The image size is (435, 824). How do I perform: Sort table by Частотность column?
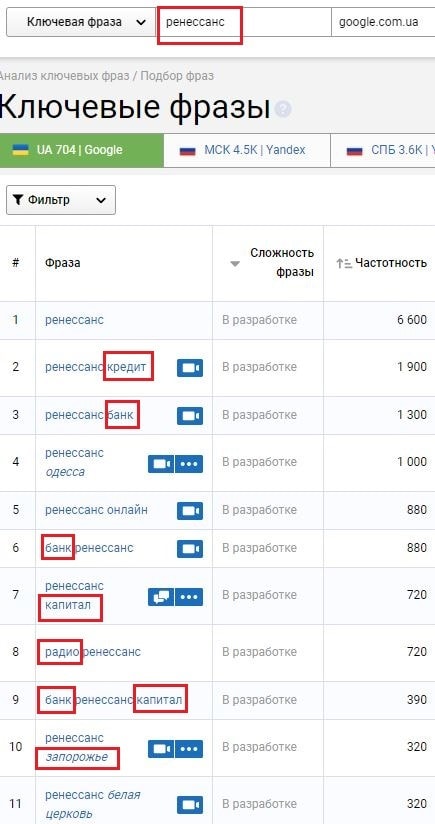pos(381,263)
